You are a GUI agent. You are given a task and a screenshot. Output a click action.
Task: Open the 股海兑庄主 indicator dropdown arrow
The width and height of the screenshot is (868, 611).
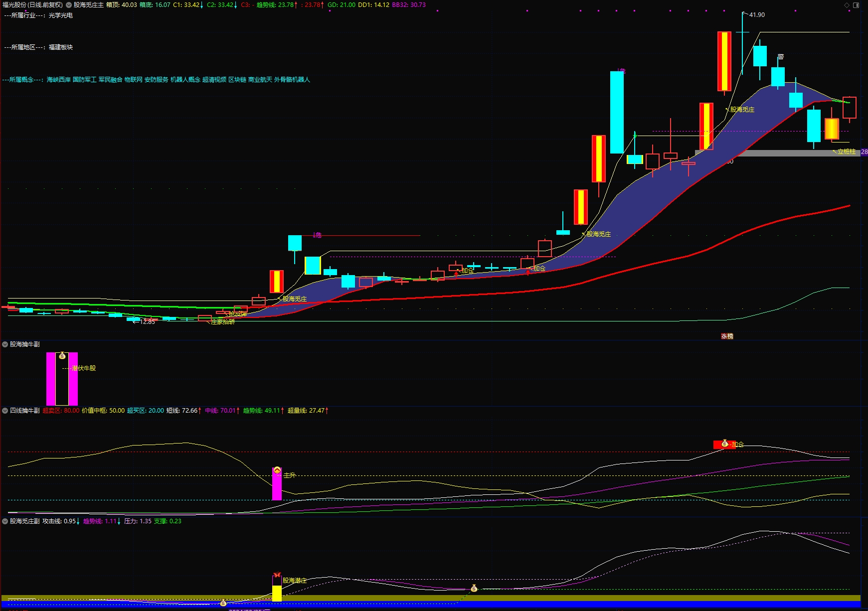tap(69, 5)
